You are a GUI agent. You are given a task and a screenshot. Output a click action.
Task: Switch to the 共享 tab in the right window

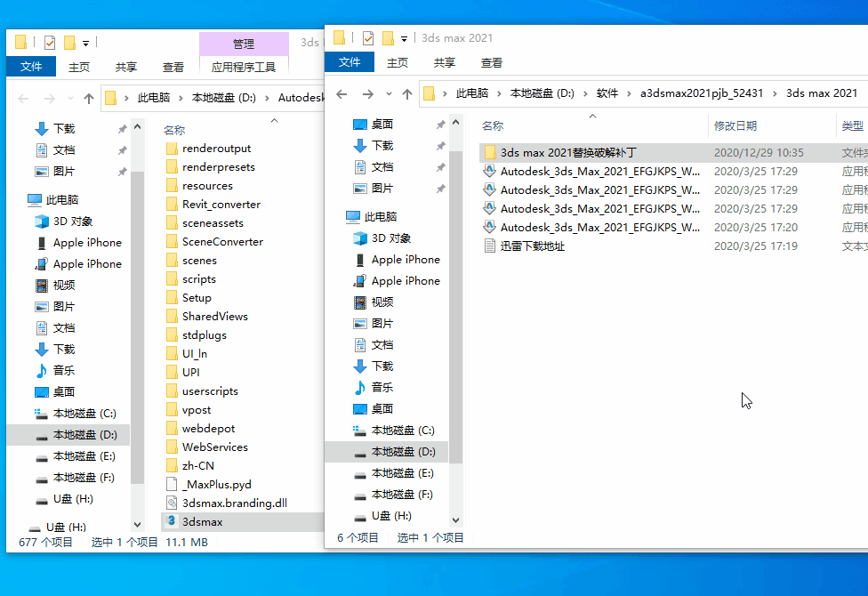pos(444,62)
